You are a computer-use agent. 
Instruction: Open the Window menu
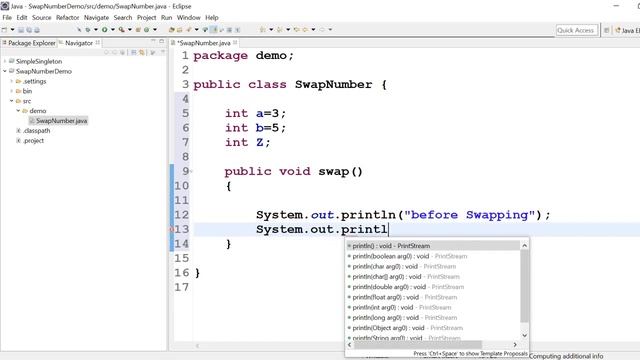[x=189, y=18]
